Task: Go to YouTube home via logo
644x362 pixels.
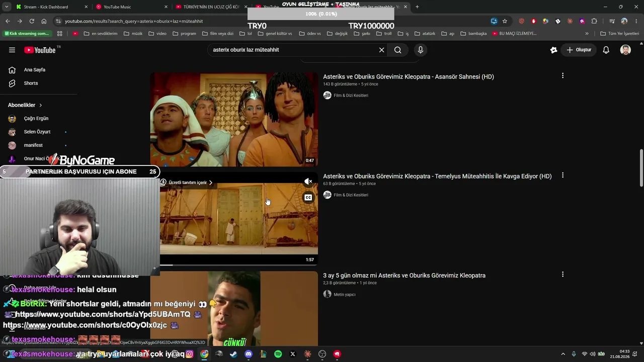Action: 40,50
